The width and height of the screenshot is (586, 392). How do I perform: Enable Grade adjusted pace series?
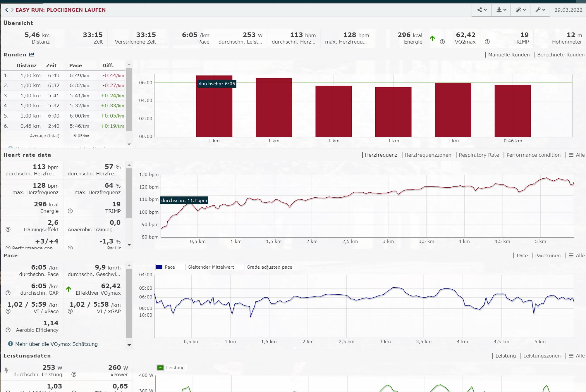click(241, 267)
